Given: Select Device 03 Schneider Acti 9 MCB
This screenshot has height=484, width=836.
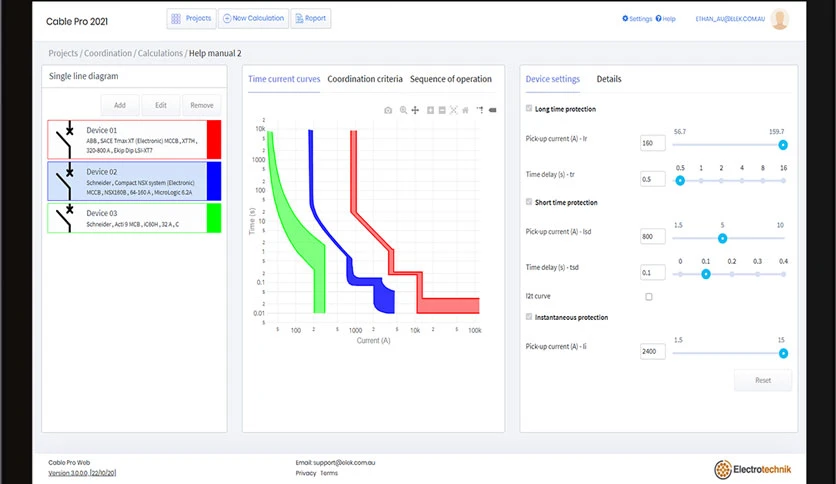Looking at the screenshot, I should 134,218.
